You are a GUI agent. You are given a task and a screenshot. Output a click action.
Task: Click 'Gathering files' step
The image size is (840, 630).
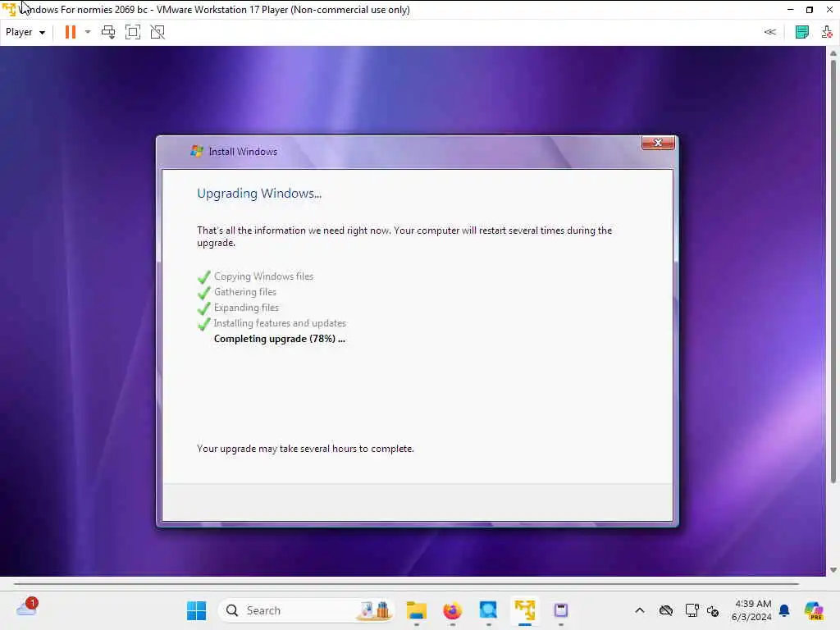(244, 292)
